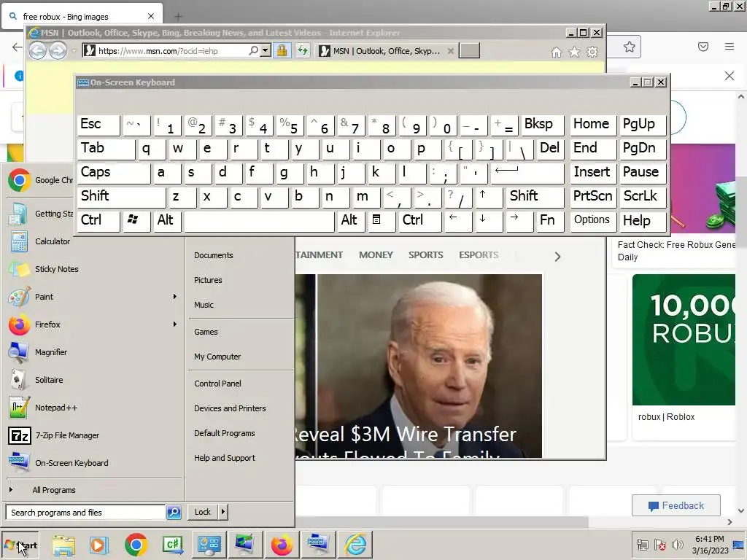
Task: Toggle the Fn key on keyboard
Action: pos(550,220)
